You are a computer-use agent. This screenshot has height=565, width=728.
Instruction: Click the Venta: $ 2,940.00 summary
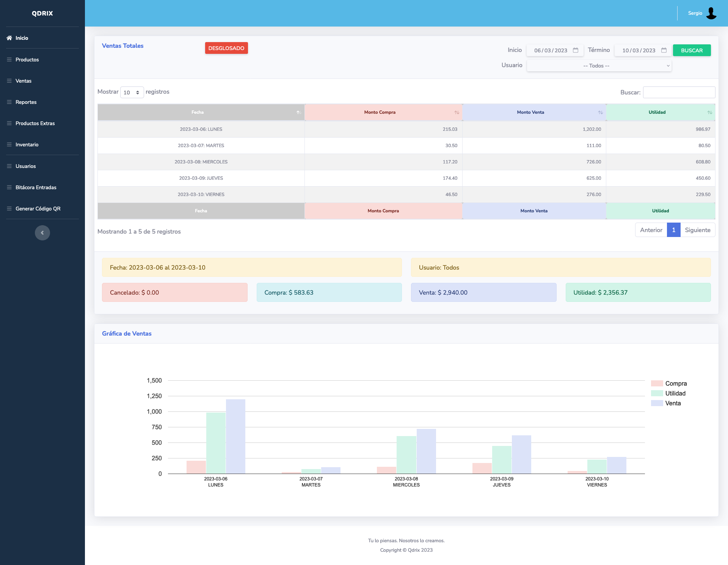(x=484, y=292)
